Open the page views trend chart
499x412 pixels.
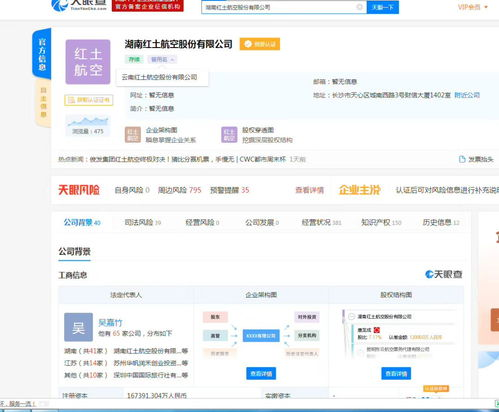click(x=88, y=121)
